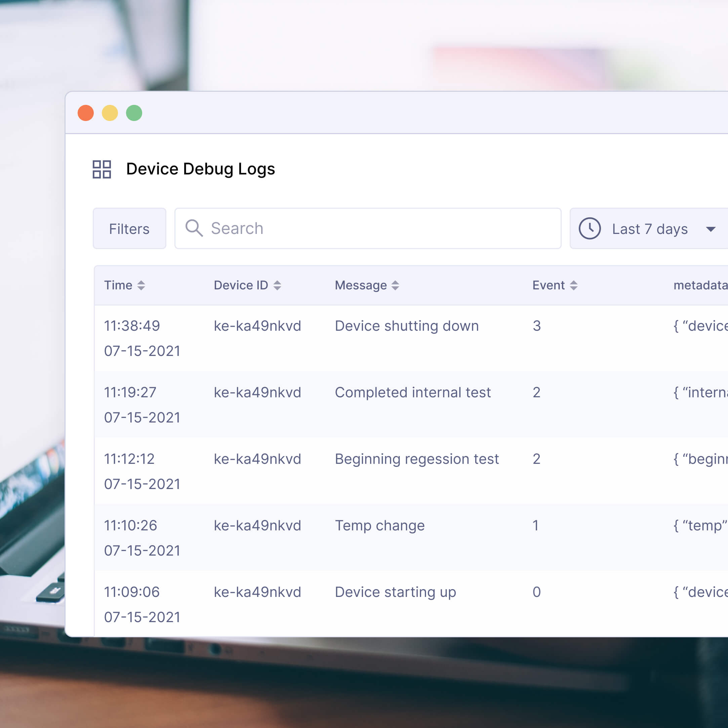Click the Device Debug Logs title
Screen dimensions: 728x728
coord(200,169)
